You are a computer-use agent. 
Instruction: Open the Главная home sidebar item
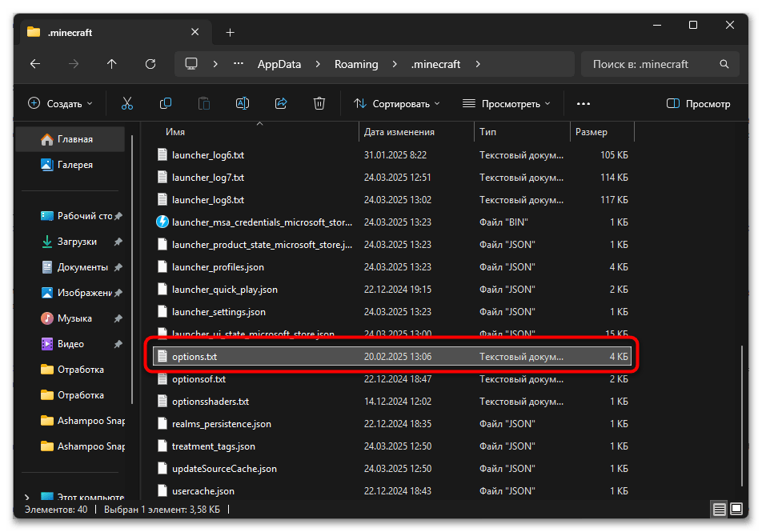70,139
